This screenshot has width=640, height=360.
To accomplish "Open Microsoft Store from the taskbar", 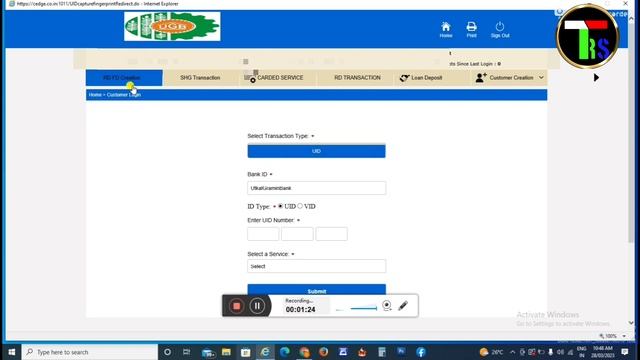I will [x=245, y=352].
